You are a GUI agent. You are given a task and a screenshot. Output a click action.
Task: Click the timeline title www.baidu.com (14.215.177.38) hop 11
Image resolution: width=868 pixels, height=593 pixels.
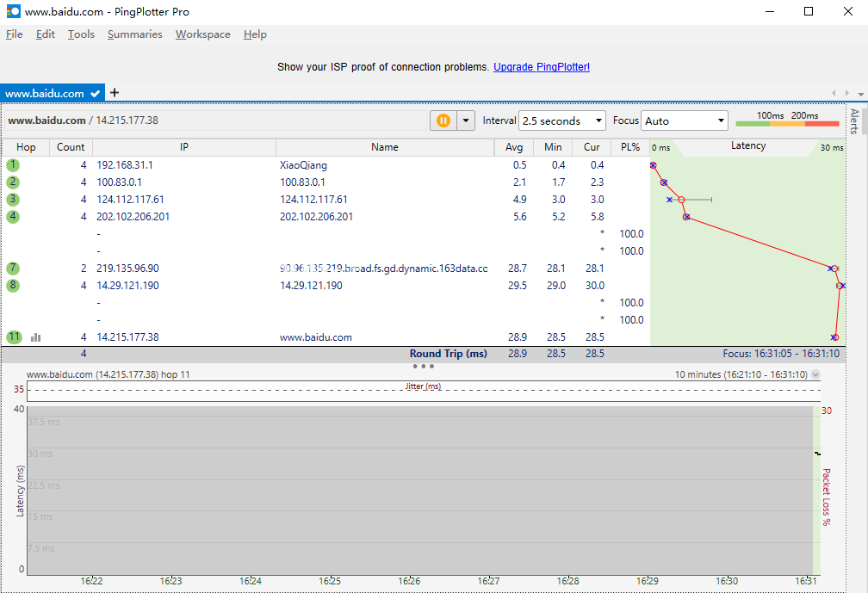tap(108, 374)
